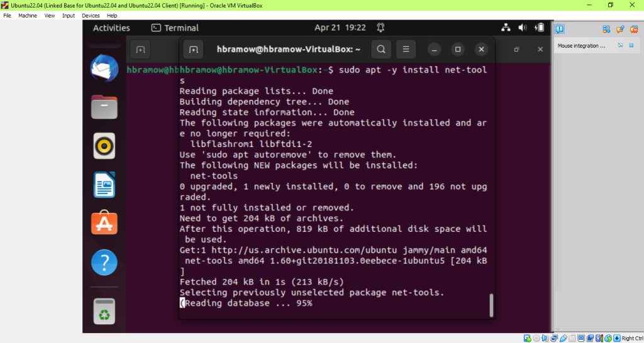Add new tab in front terminal window

click(194, 50)
